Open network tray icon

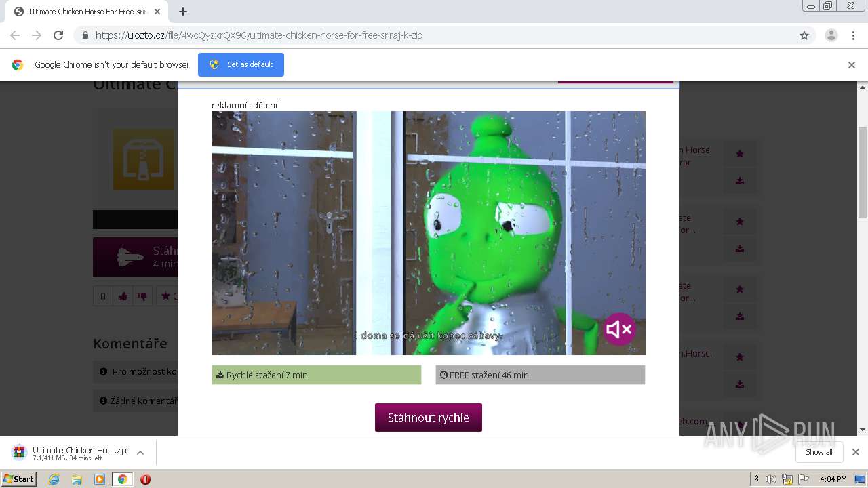click(787, 479)
